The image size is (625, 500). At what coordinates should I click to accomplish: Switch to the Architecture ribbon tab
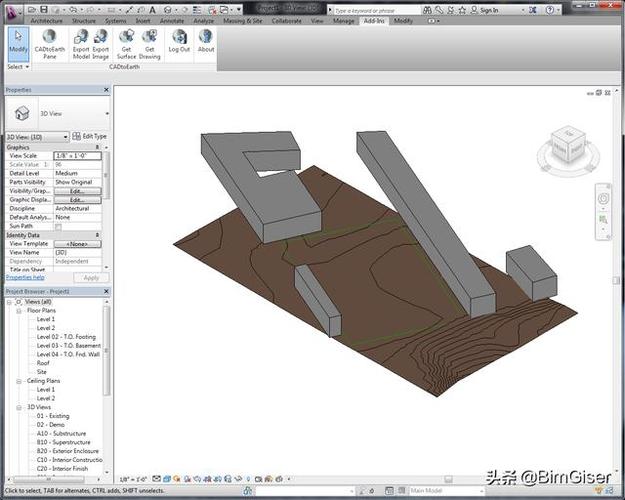pyautogui.click(x=45, y=20)
